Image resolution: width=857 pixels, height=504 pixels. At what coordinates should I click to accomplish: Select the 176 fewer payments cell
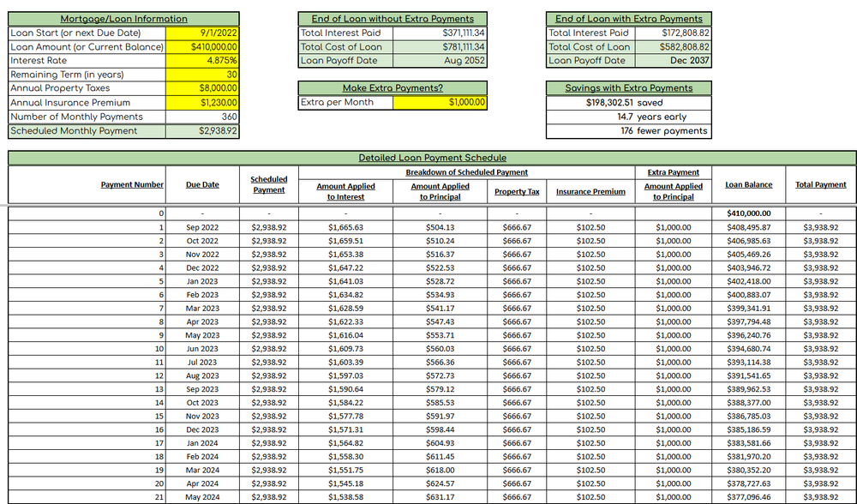tap(628, 130)
